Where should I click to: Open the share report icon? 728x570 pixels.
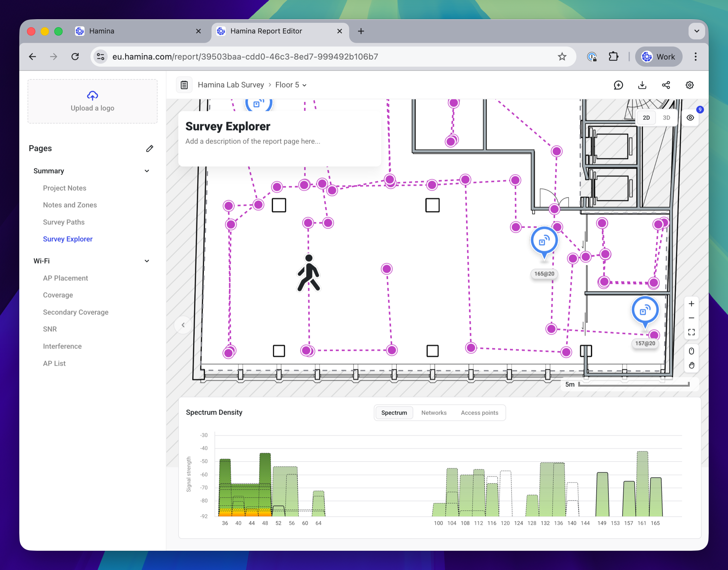[x=666, y=85]
